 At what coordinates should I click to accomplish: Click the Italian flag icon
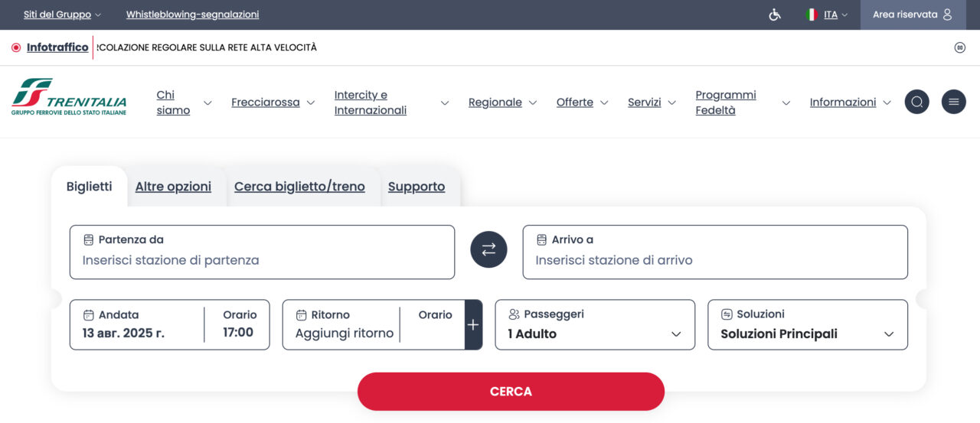[812, 15]
